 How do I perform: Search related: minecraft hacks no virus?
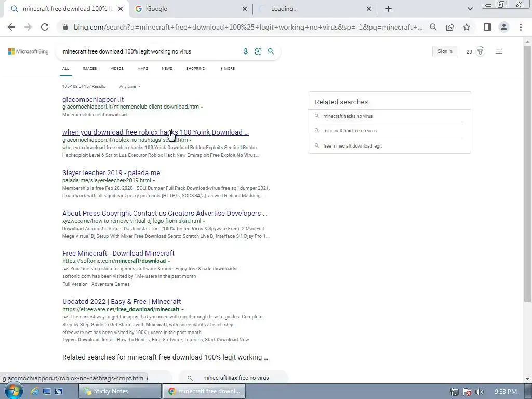click(348, 116)
